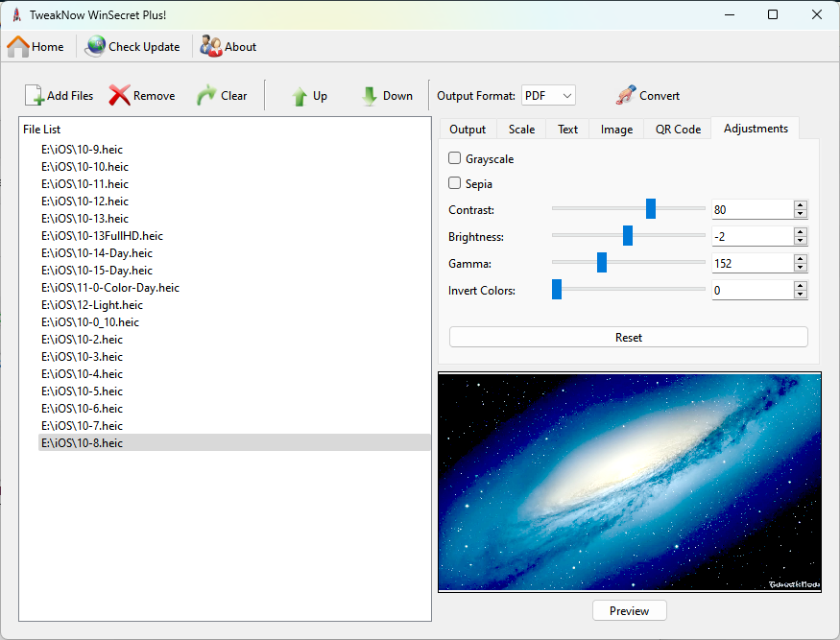Select E:\iOS\10-3.heic in the list

pos(82,356)
